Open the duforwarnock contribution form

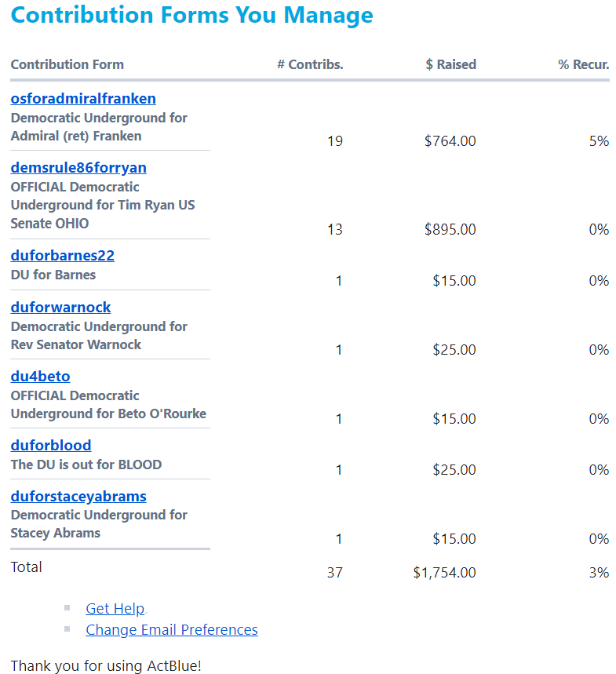pos(60,308)
